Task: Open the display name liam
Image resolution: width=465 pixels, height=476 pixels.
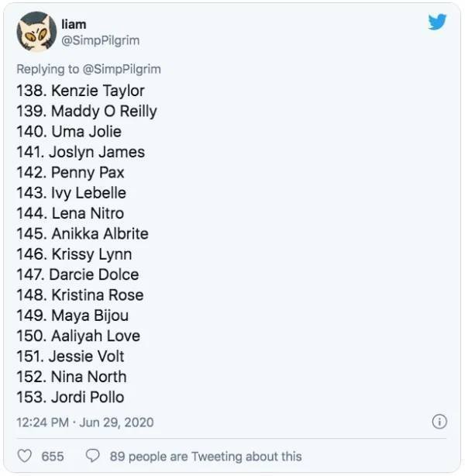Action: [x=74, y=24]
